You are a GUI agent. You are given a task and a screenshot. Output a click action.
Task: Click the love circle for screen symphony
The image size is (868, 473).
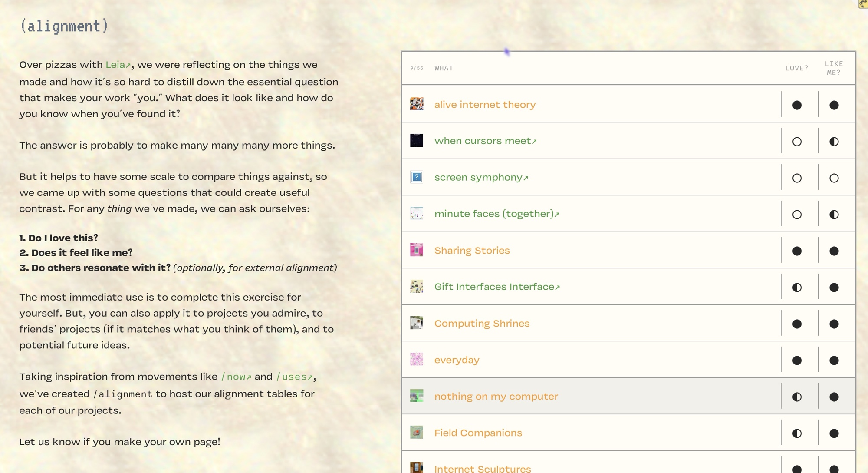pos(797,178)
